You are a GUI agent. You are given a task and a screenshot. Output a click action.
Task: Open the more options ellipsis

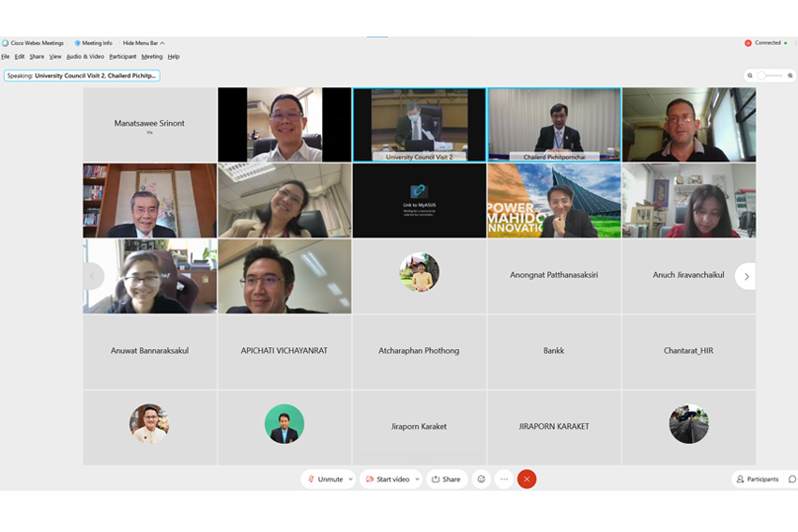pos(504,479)
